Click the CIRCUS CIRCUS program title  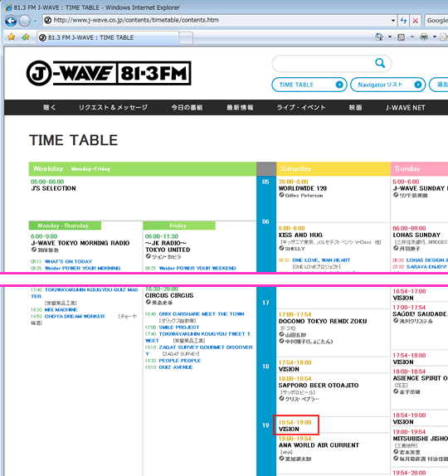(x=169, y=296)
